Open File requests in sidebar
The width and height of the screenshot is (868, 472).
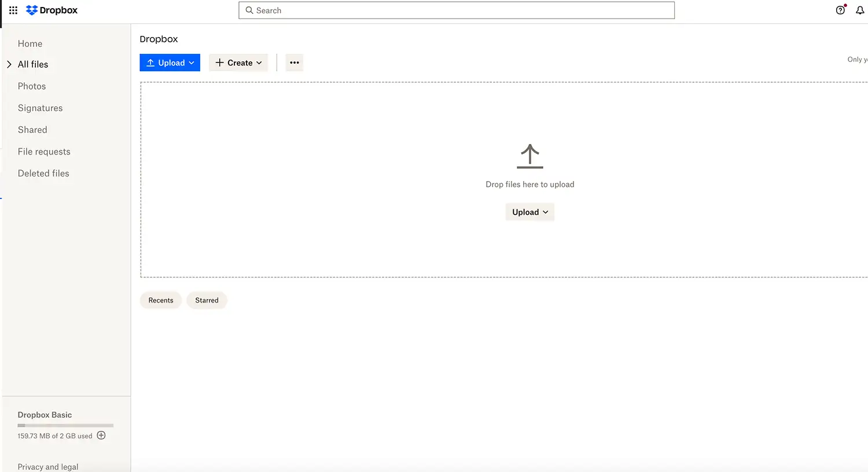coord(44,152)
